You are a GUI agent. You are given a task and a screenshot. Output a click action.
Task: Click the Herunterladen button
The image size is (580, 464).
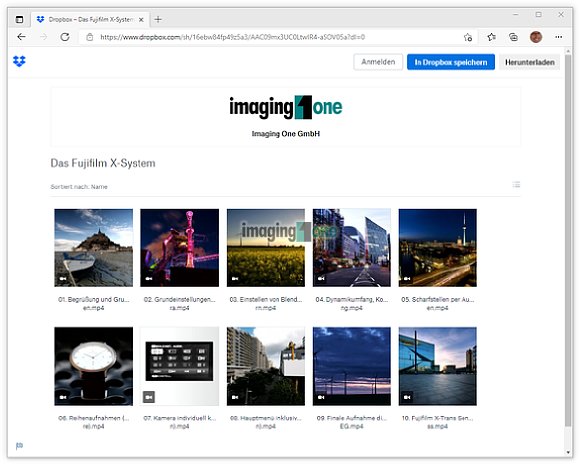pyautogui.click(x=530, y=62)
